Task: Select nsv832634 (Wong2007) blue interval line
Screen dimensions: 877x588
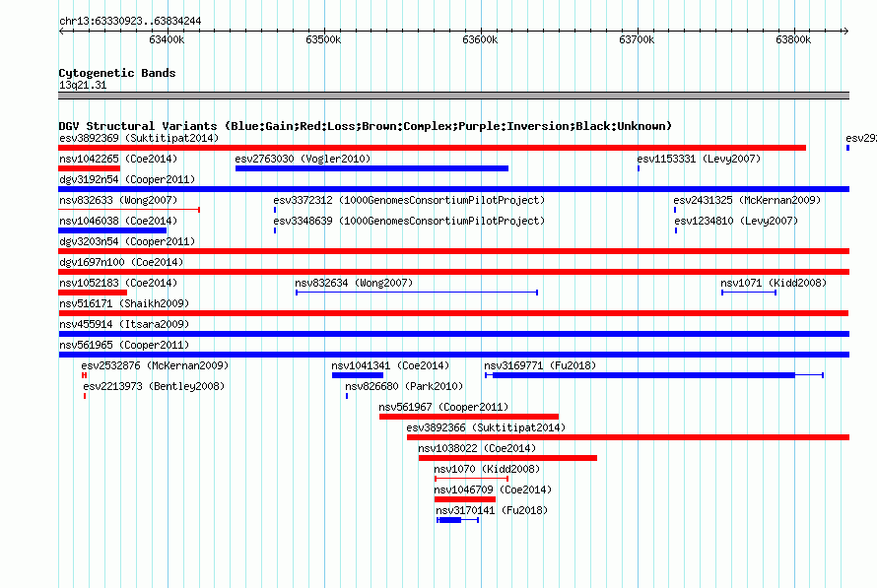Action: (x=417, y=293)
